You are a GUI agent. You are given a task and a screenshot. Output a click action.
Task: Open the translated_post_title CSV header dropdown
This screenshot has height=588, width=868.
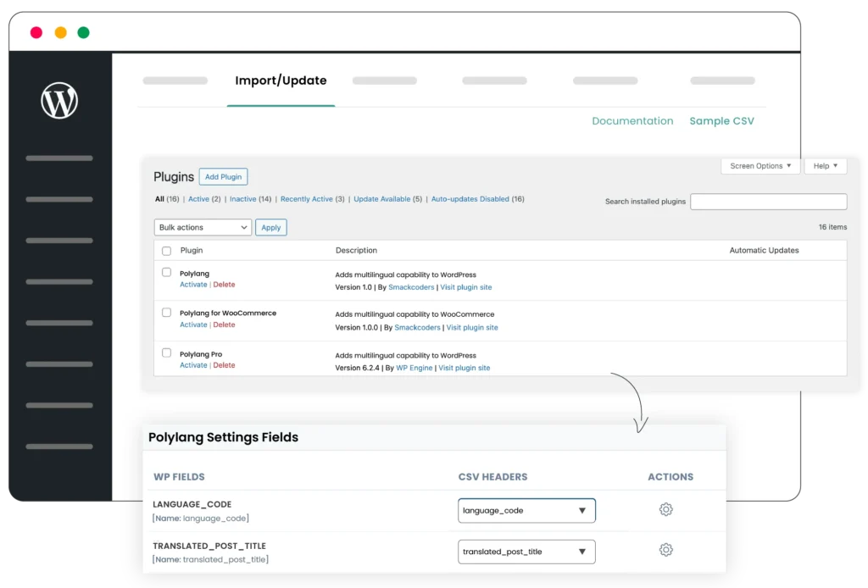pos(526,551)
